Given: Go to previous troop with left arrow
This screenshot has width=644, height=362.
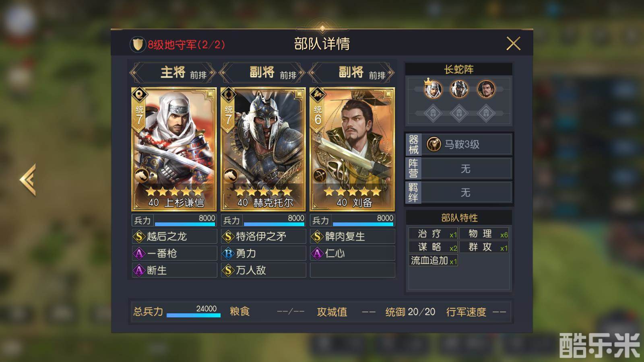Looking at the screenshot, I should [x=28, y=180].
